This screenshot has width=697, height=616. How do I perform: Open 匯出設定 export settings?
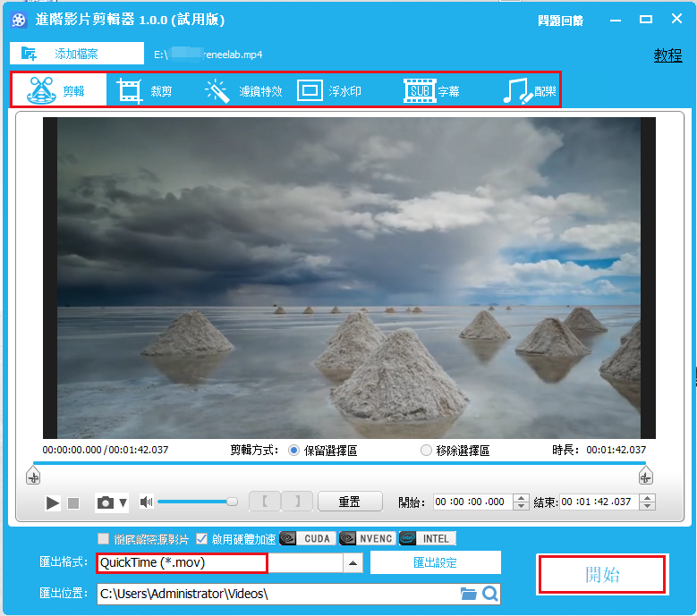pyautogui.click(x=435, y=562)
